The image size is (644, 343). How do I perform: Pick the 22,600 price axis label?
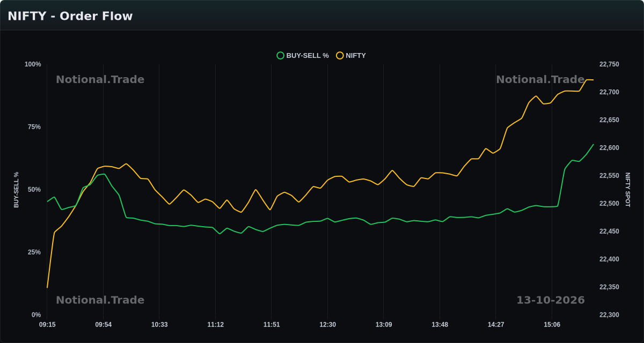click(x=609, y=148)
